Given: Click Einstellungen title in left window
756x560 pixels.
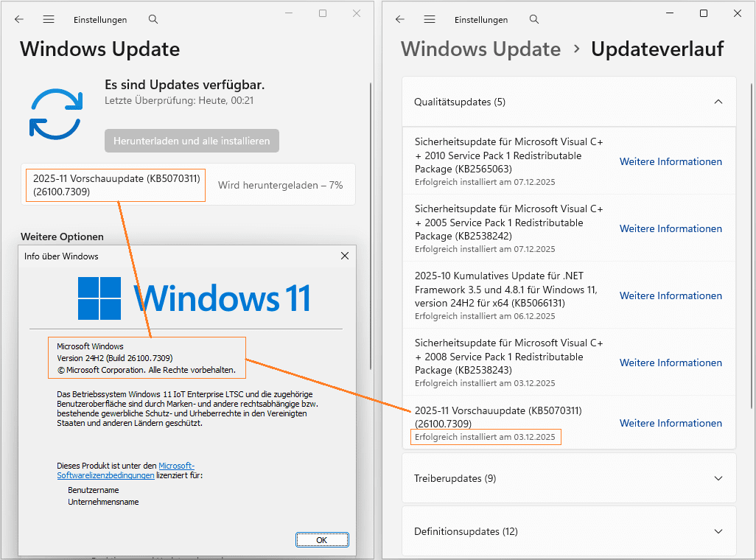Looking at the screenshot, I should click(x=100, y=20).
